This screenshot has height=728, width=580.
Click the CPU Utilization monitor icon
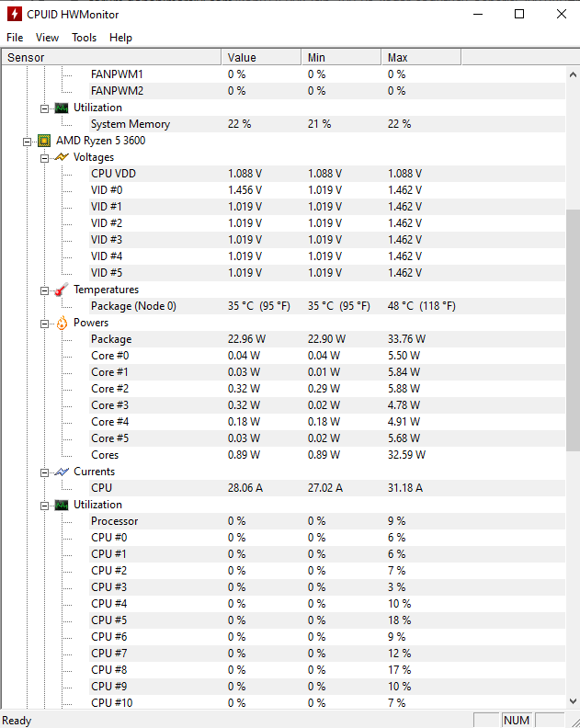tap(62, 505)
